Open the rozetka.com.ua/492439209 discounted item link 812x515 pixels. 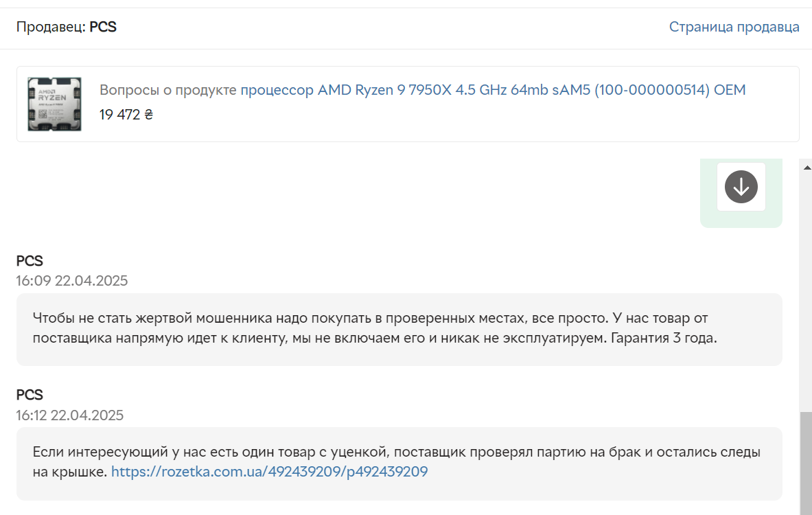(269, 472)
